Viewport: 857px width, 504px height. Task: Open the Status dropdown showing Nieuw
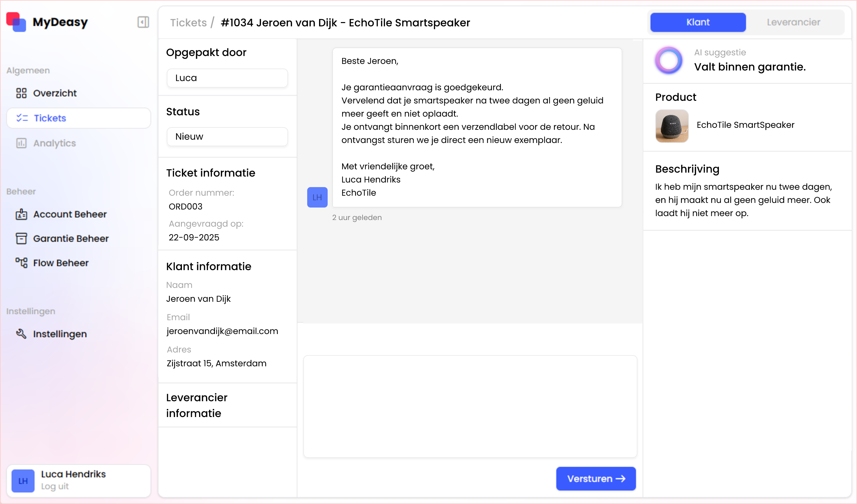point(227,137)
